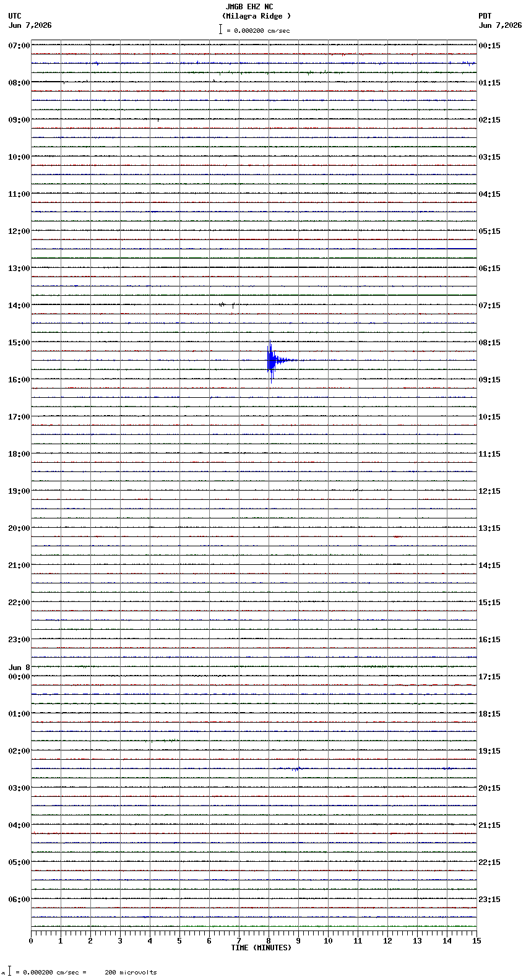Click minute 15 on the time axis

[x=476, y=941]
